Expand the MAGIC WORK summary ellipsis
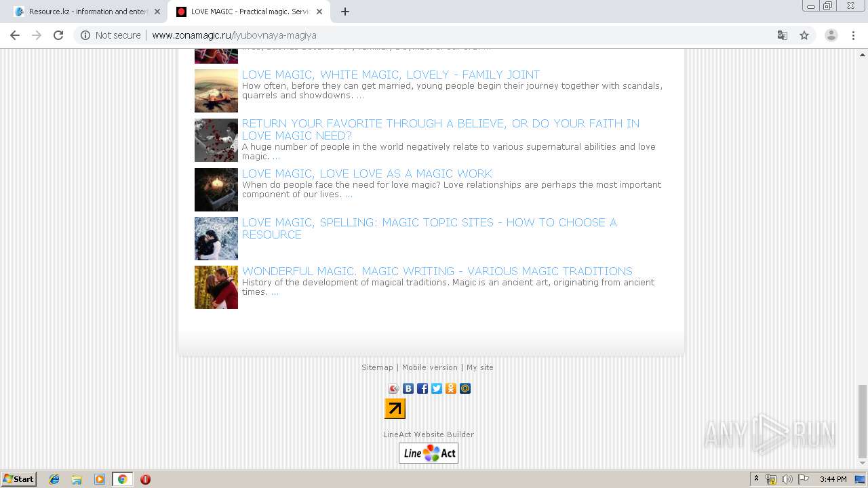Screen dimensions: 868x488 (x=349, y=195)
